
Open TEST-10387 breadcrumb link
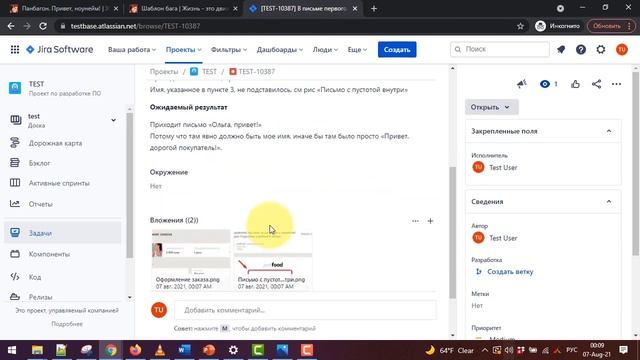[256, 71]
